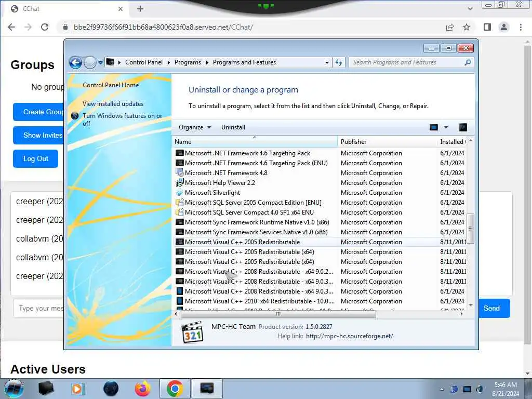Click Chrome share page icon

click(450, 27)
